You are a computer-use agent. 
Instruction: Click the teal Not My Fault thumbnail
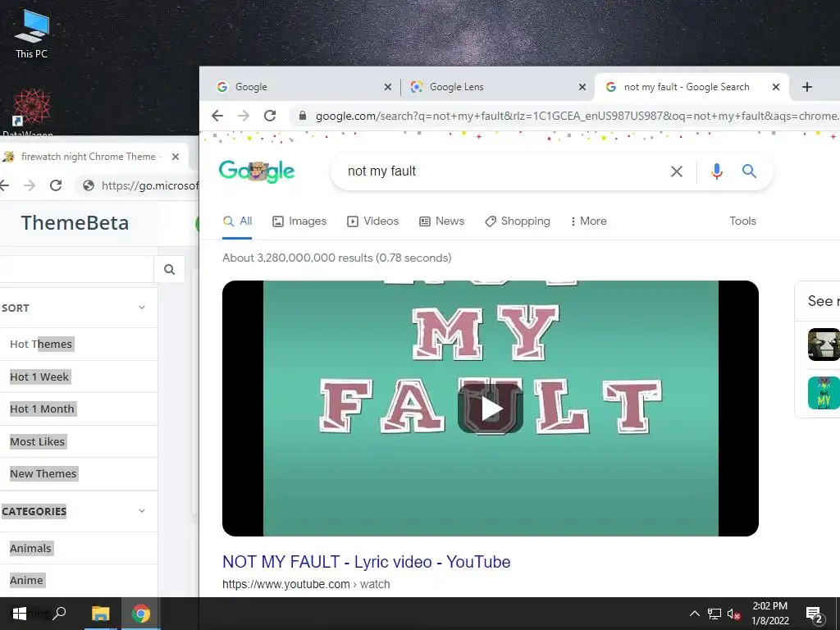(824, 393)
